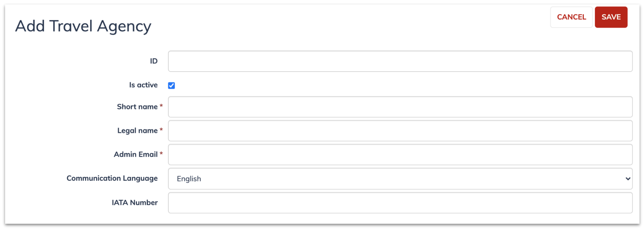Click the ID field label
This screenshot has height=229, width=644.
coord(154,61)
